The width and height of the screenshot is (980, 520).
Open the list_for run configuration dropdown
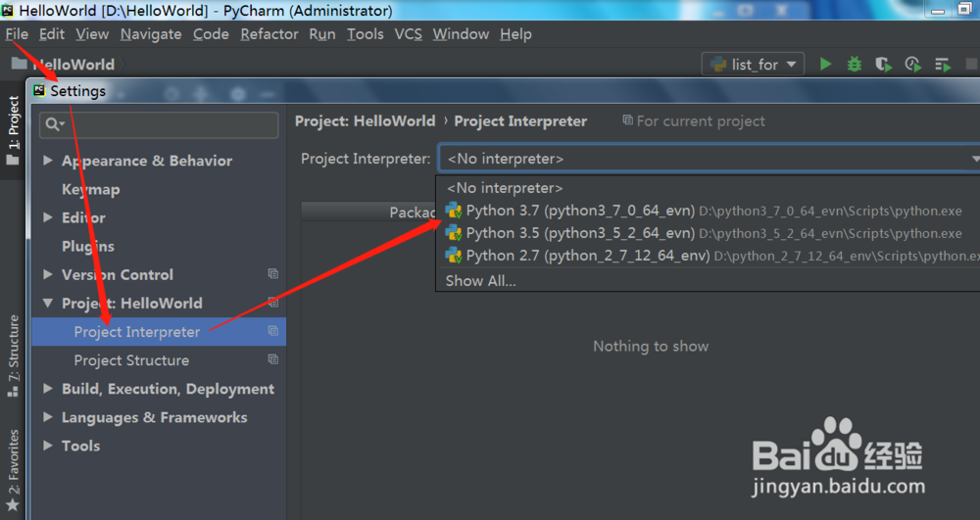[753, 64]
